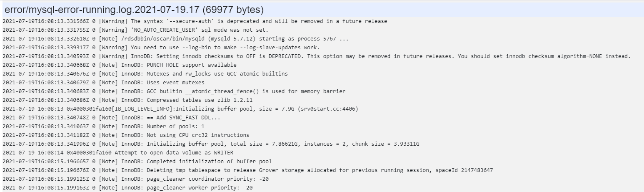Click the Deleting tmp tablespace Grover storage line
The height and width of the screenshot is (192, 644).
248,170
